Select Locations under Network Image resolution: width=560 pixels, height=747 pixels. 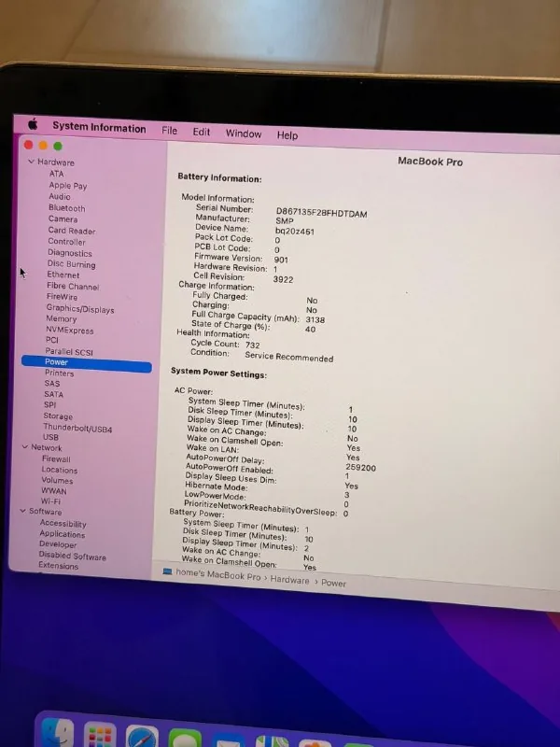point(60,470)
